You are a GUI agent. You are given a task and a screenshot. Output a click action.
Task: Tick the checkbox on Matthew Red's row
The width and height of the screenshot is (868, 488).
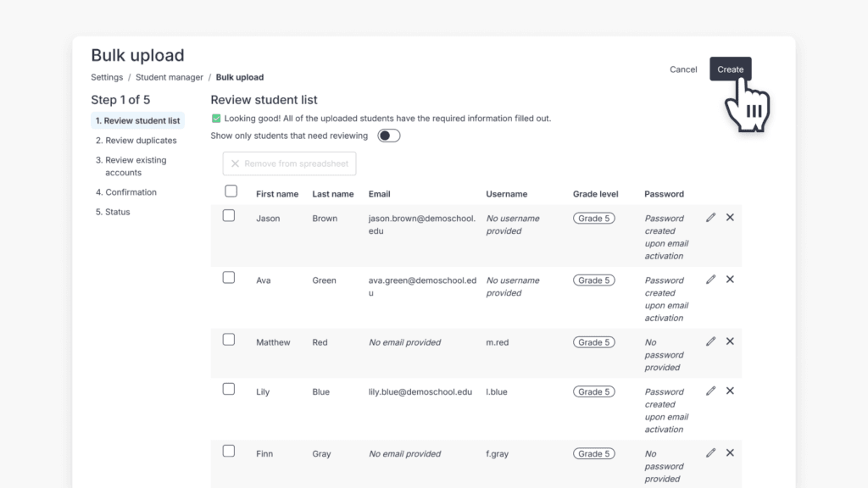tap(228, 339)
